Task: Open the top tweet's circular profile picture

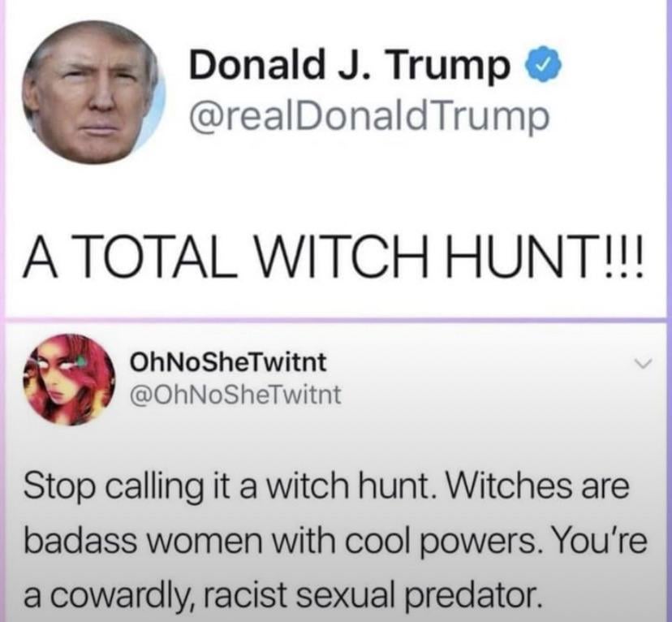Action: (93, 92)
